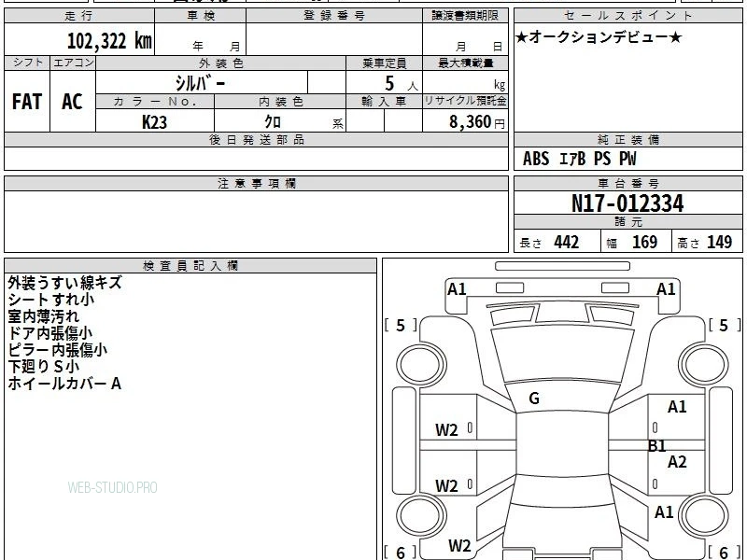Click the カラーNo. header
747x560 pixels.
coord(155,102)
